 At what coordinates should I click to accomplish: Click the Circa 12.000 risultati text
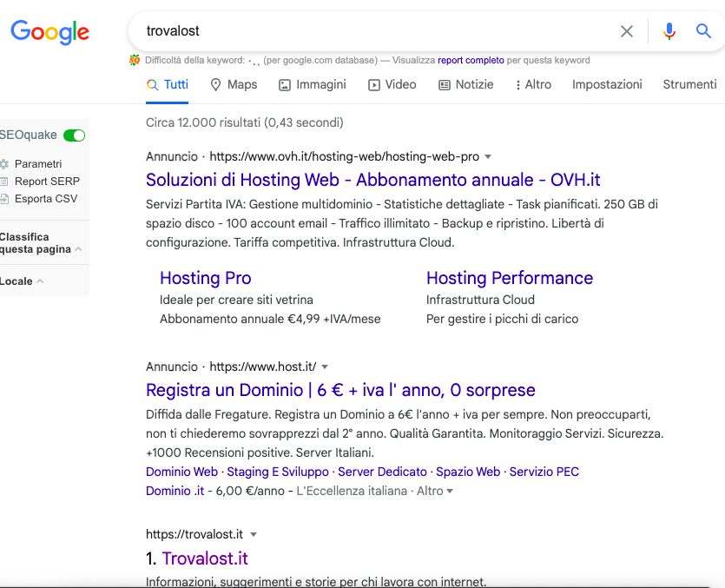pyautogui.click(x=245, y=122)
